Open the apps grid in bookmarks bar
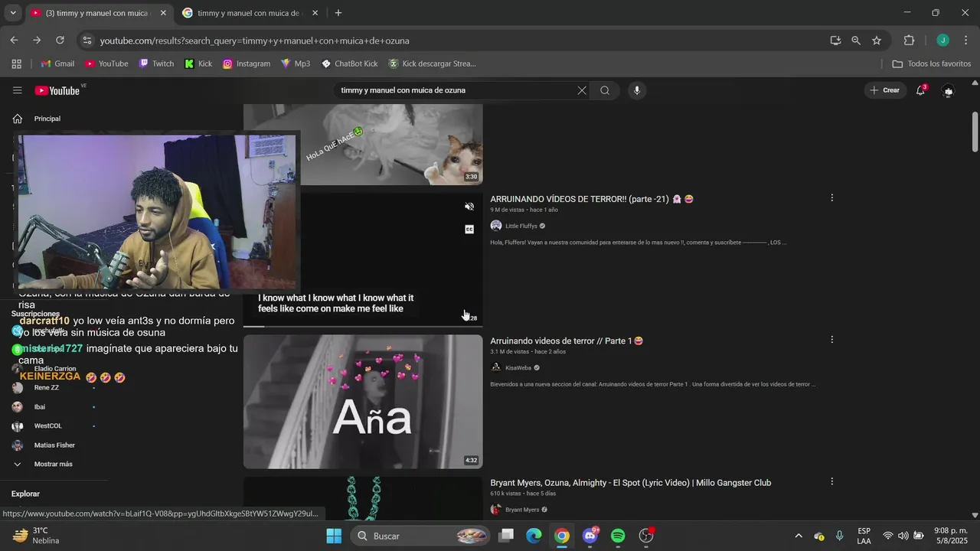Image resolution: width=980 pixels, height=551 pixels. point(16,64)
